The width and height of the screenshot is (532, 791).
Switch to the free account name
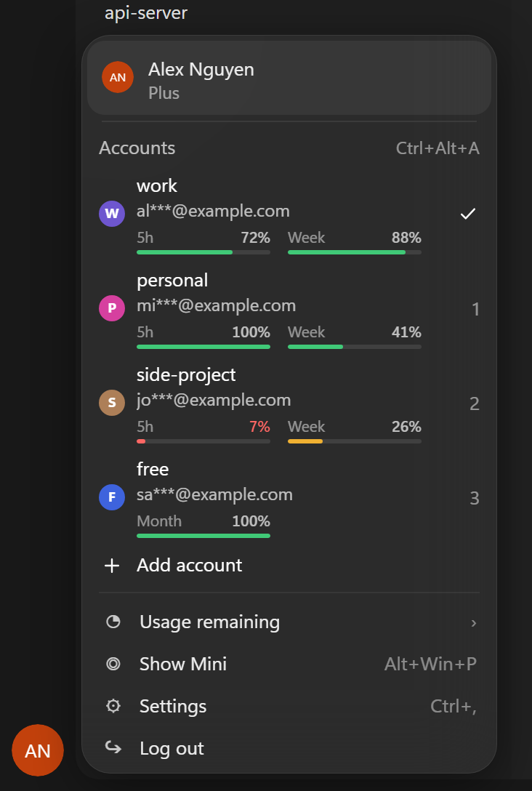[153, 469]
